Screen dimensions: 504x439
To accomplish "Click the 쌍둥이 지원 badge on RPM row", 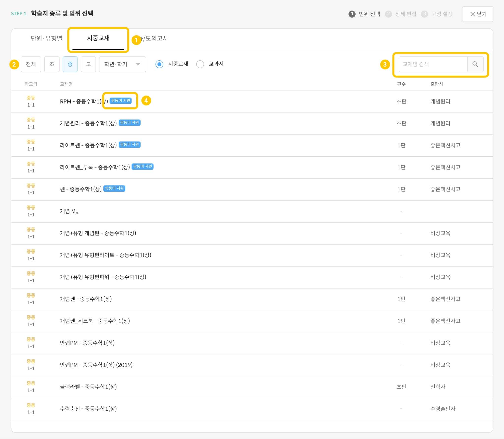I will pyautogui.click(x=121, y=101).
